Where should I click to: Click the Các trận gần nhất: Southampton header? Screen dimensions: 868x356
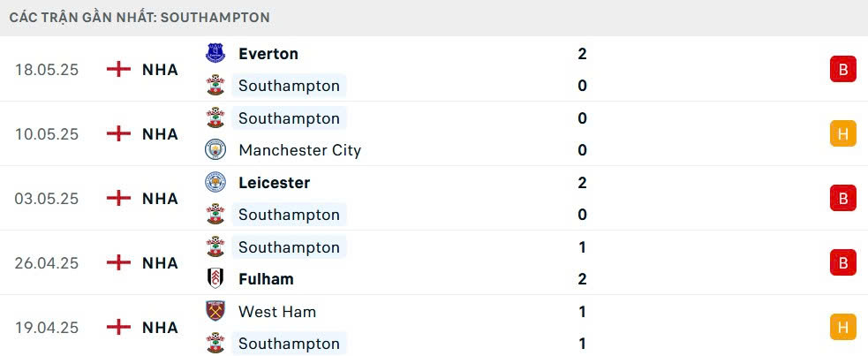140,17
